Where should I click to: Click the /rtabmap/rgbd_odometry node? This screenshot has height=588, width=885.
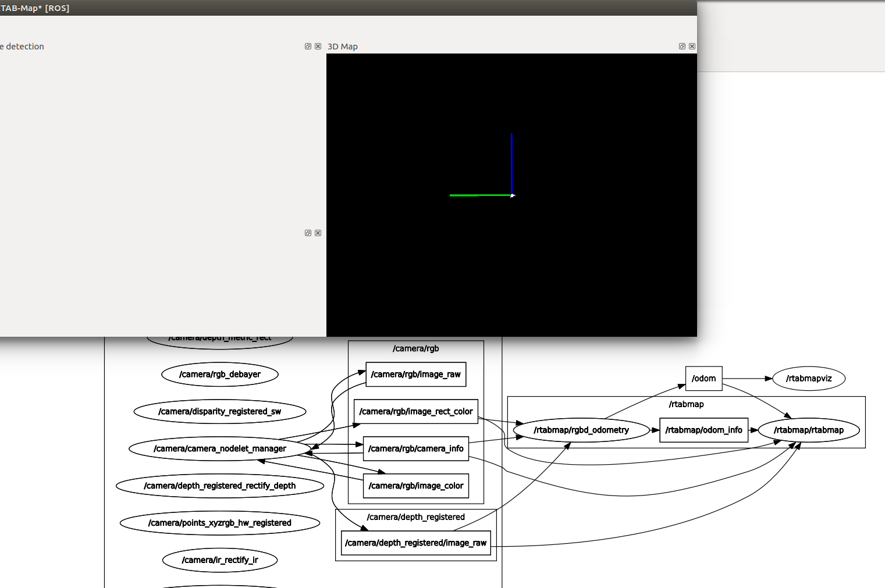tap(581, 430)
